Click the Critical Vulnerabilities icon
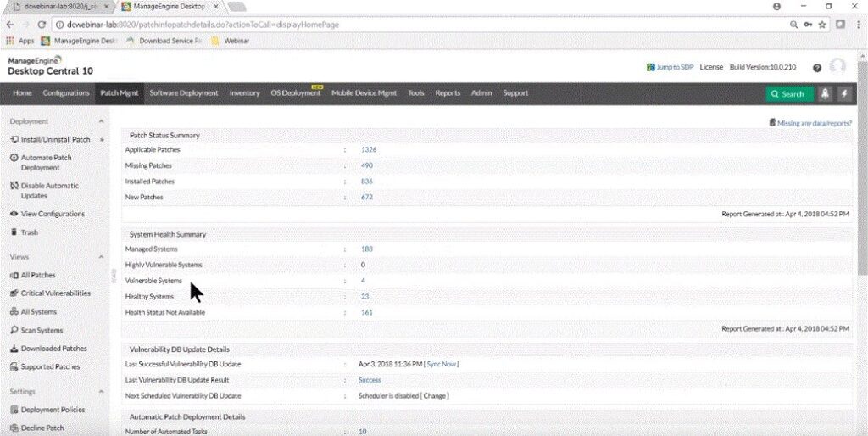 point(14,293)
